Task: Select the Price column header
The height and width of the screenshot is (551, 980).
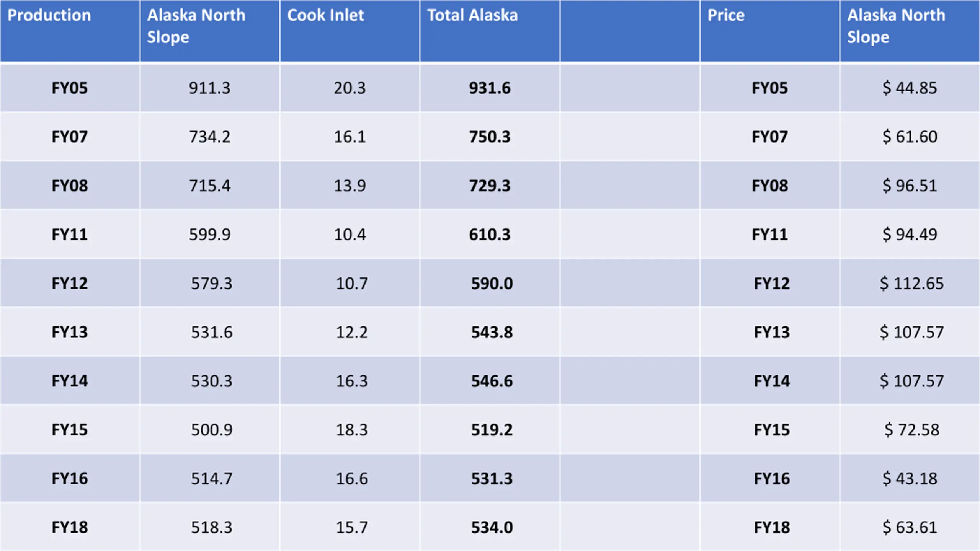Action: pyautogui.click(x=770, y=31)
